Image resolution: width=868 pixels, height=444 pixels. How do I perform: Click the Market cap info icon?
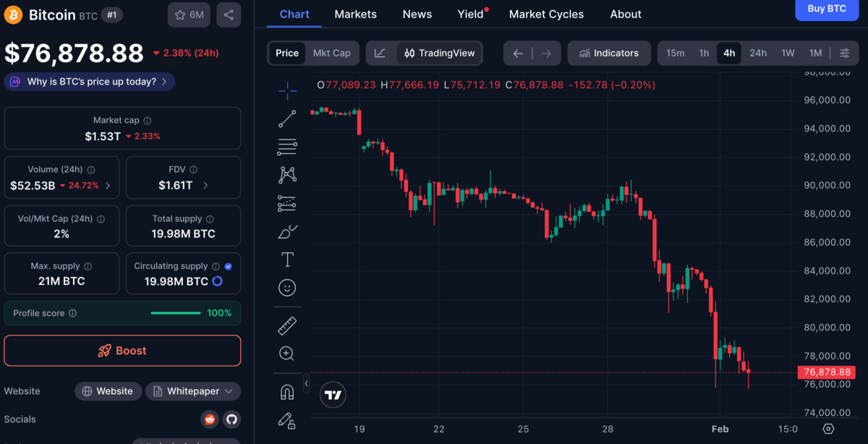point(148,121)
